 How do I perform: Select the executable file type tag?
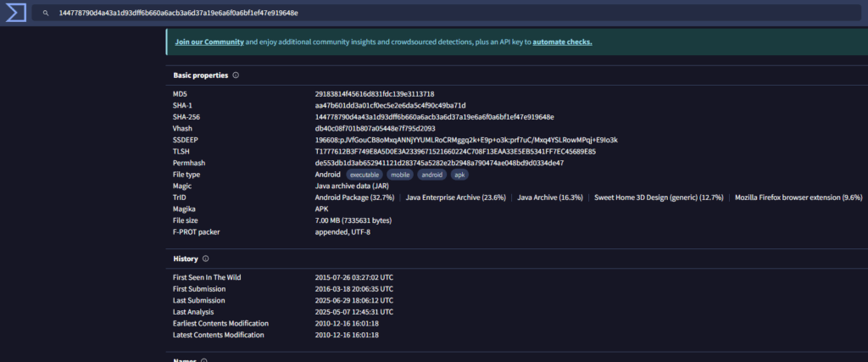[x=365, y=175]
